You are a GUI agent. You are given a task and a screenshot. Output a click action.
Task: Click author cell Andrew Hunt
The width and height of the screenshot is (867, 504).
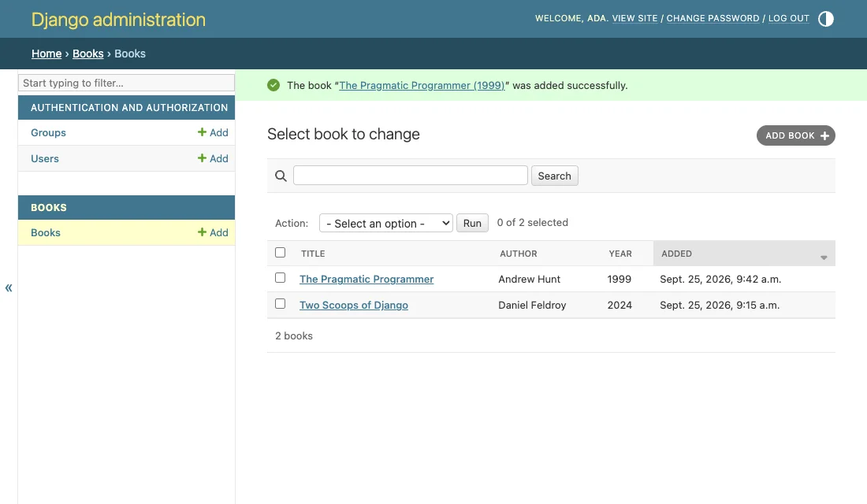[x=529, y=279]
